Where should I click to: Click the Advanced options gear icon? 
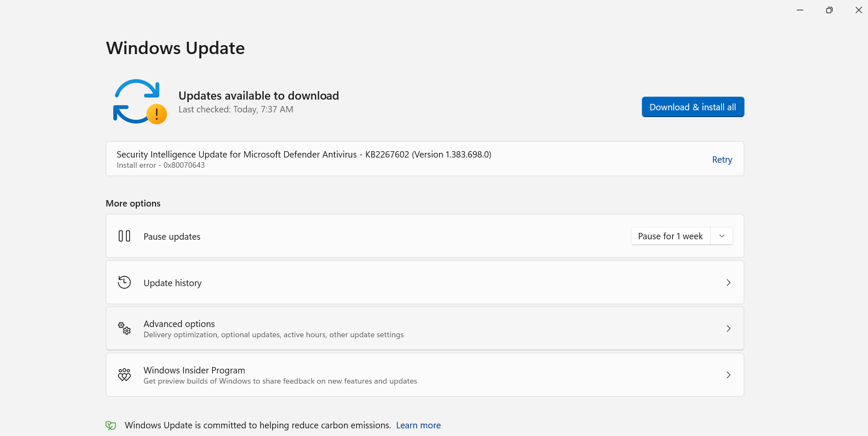coord(124,328)
